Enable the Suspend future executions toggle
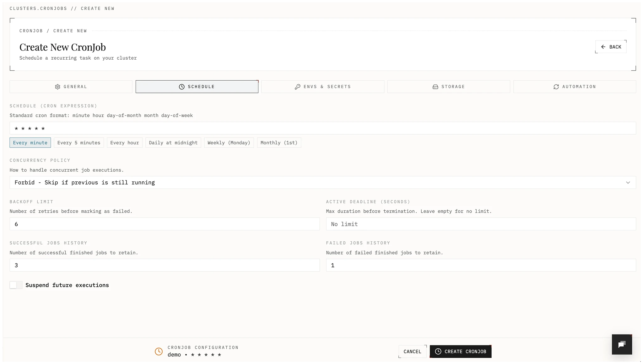The height and width of the screenshot is (364, 643). pos(16,285)
